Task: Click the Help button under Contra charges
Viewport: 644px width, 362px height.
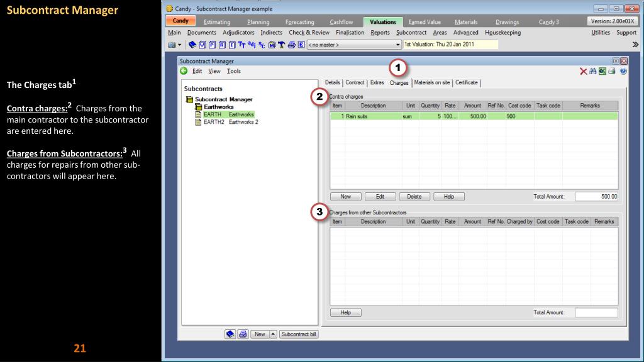Action: (449, 197)
